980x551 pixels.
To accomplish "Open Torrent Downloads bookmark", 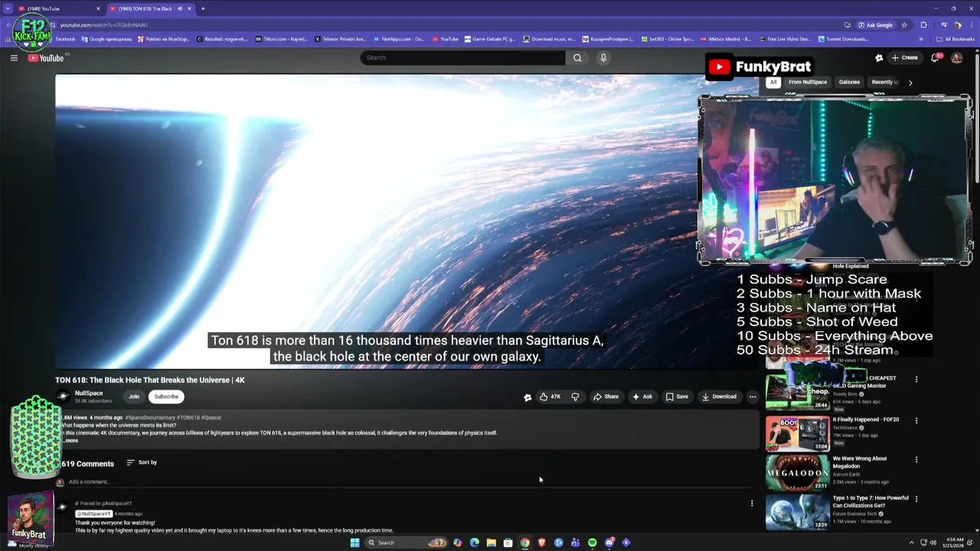I will point(843,39).
